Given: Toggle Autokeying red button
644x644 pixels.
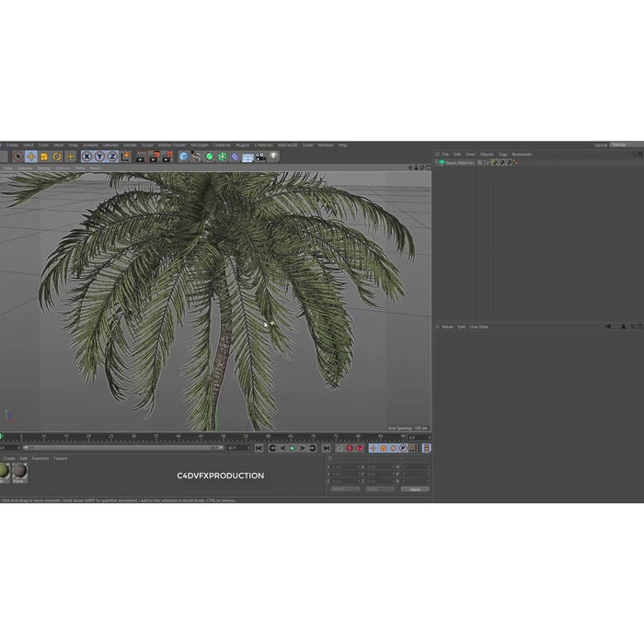Looking at the screenshot, I should point(360,448).
